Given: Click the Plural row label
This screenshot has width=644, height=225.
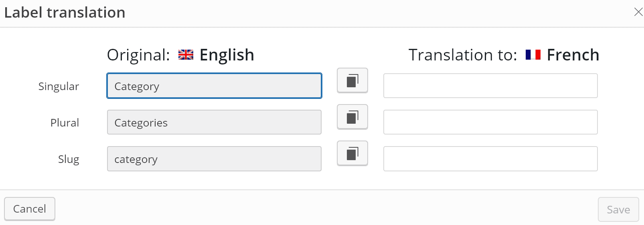Looking at the screenshot, I should click(65, 123).
